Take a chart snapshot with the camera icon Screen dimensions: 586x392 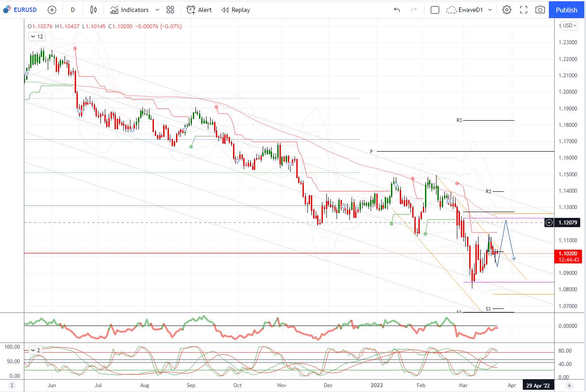click(540, 10)
